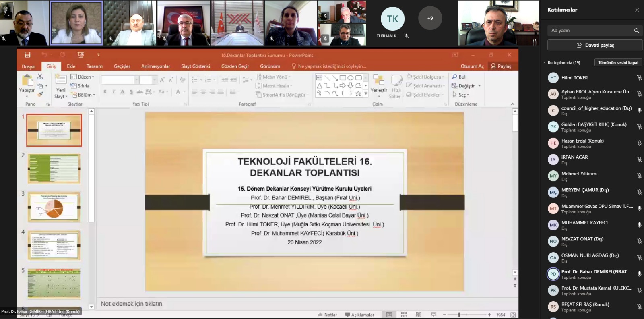Open the Dosya menu

click(x=28, y=66)
